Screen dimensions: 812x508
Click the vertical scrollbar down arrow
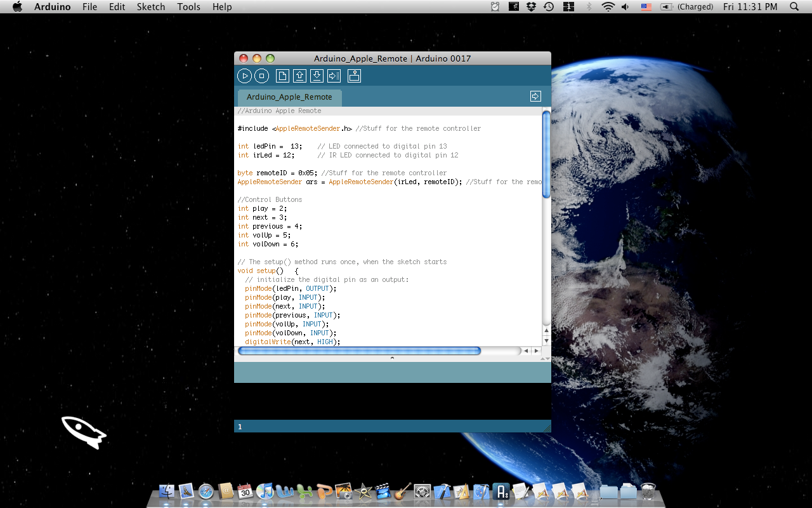[546, 341]
